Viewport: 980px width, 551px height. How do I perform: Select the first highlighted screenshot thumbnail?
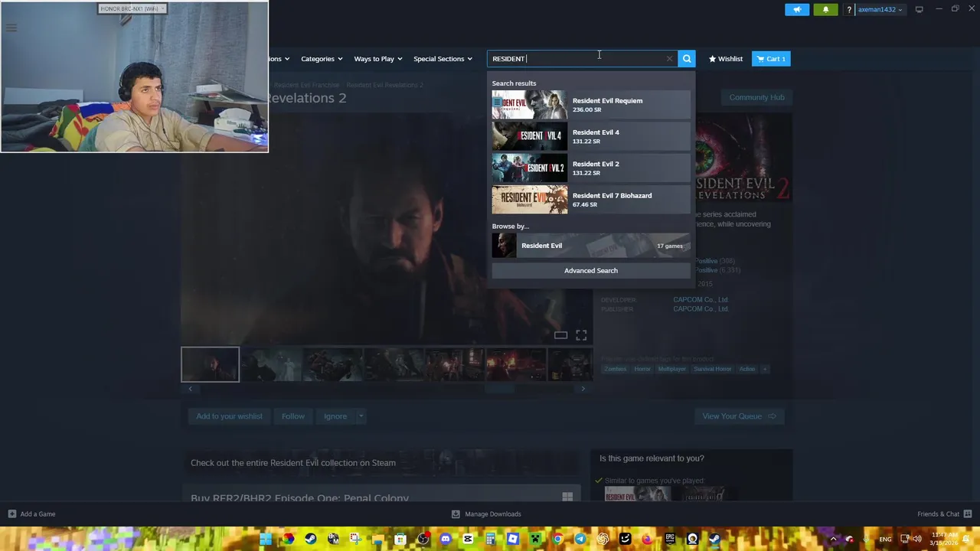tap(210, 364)
